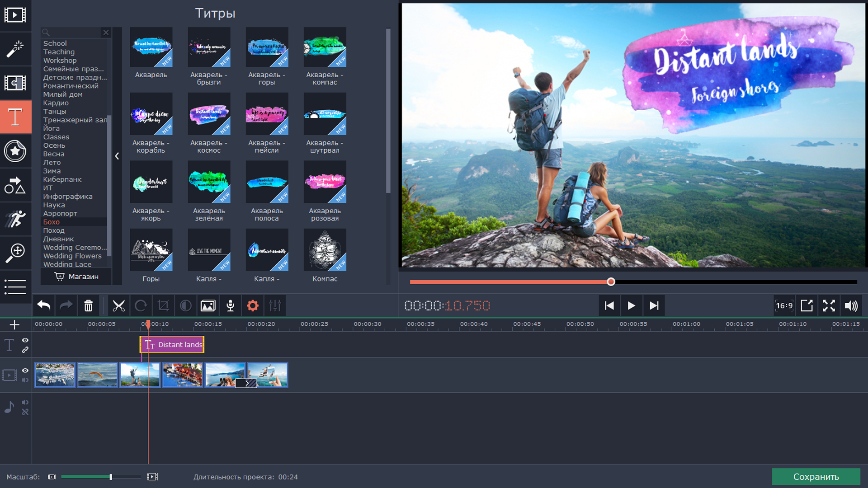Open clip properties gear icon
Screen dimensions: 868x488
253,306
